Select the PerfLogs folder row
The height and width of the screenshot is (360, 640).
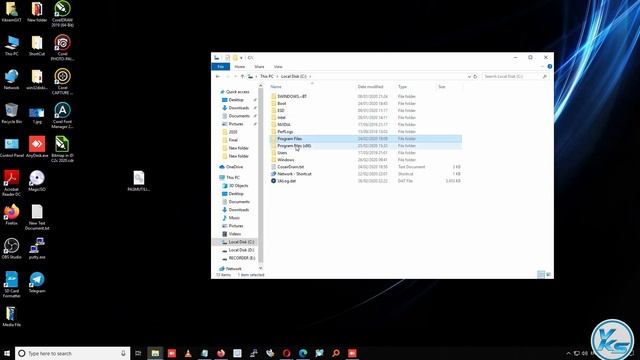coord(366,131)
